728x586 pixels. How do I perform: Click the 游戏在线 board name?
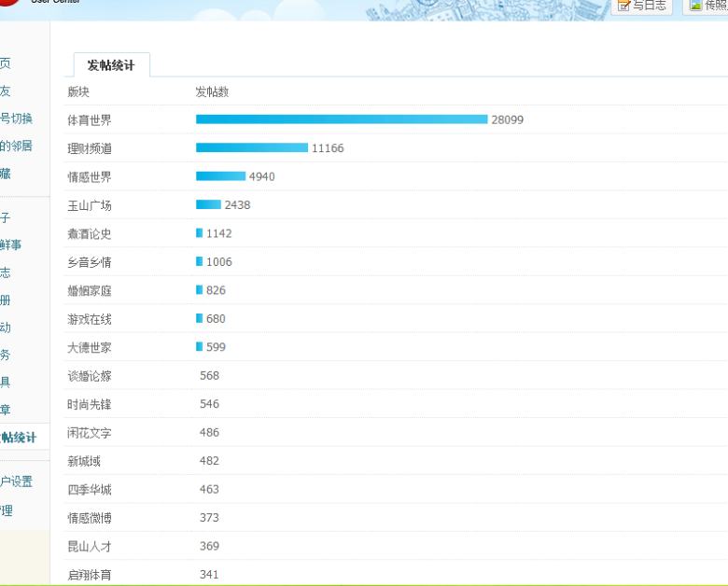[x=90, y=319]
